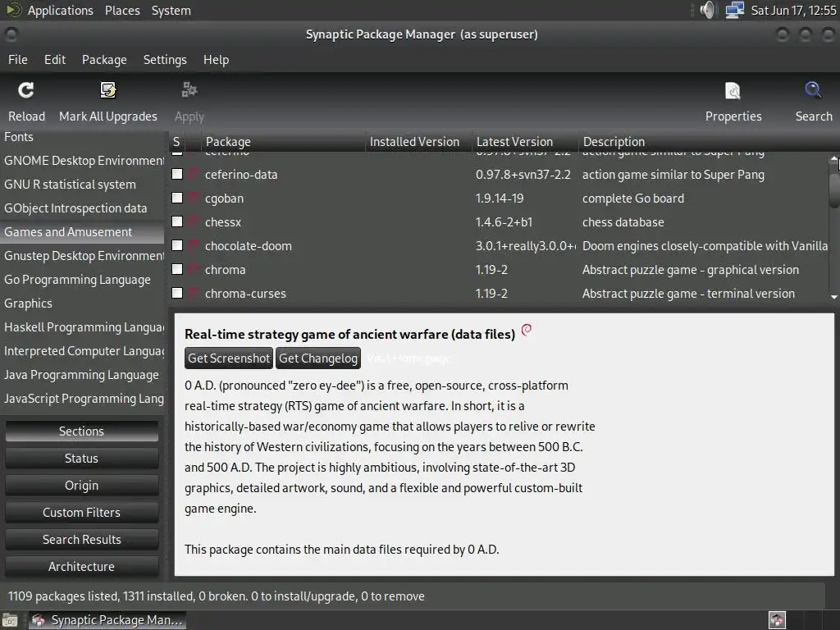Click the Mark All Upgrades icon

point(108,90)
